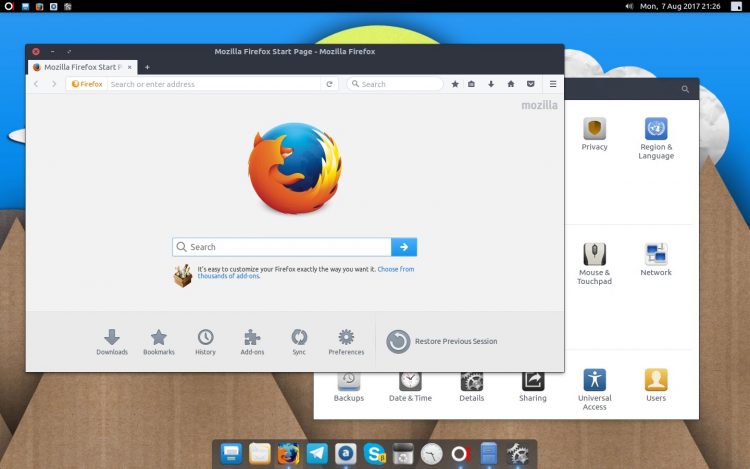This screenshot has width=750, height=469.
Task: Open Telegram from the dock
Action: pos(317,453)
